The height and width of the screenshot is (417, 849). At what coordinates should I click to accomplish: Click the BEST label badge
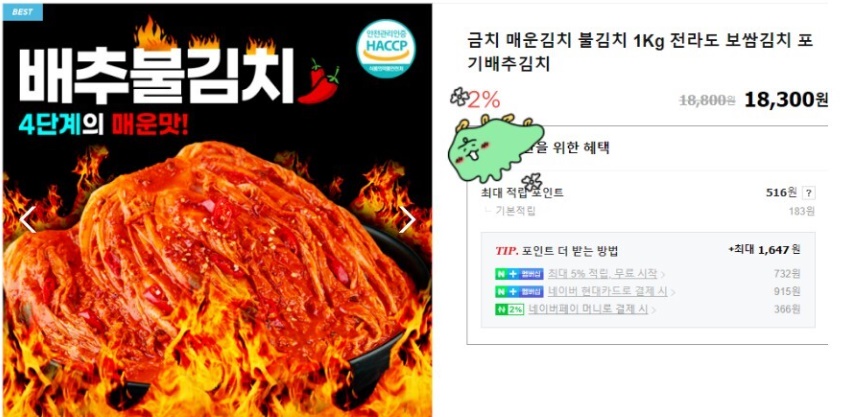22,12
